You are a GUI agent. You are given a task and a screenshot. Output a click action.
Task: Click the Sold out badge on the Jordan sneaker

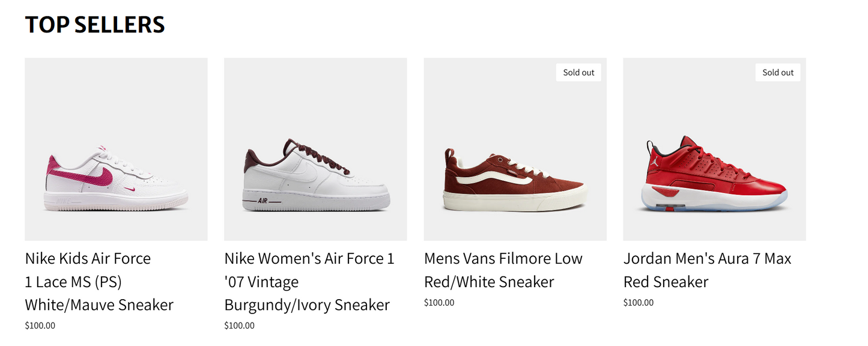tap(778, 73)
